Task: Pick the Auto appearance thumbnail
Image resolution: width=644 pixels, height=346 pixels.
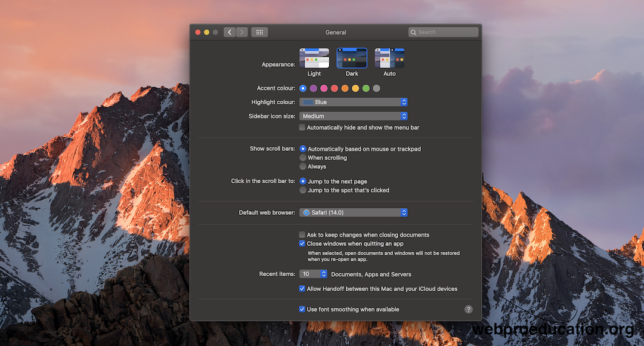Action: (x=389, y=58)
